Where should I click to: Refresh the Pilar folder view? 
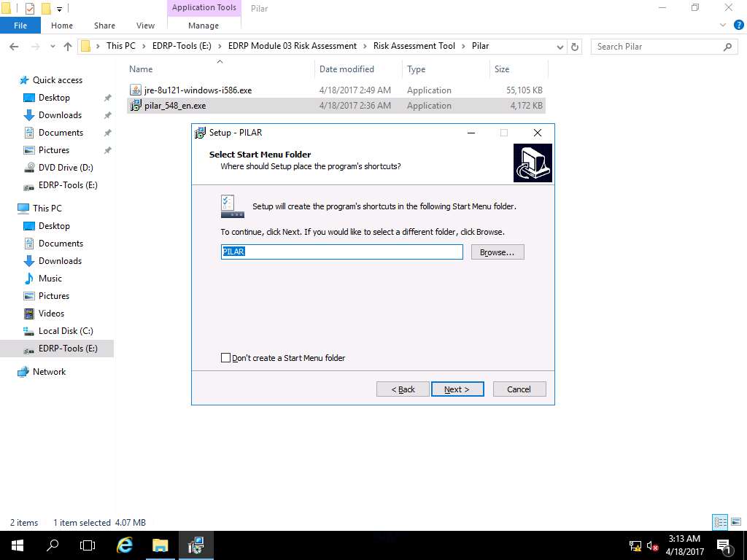click(x=575, y=47)
